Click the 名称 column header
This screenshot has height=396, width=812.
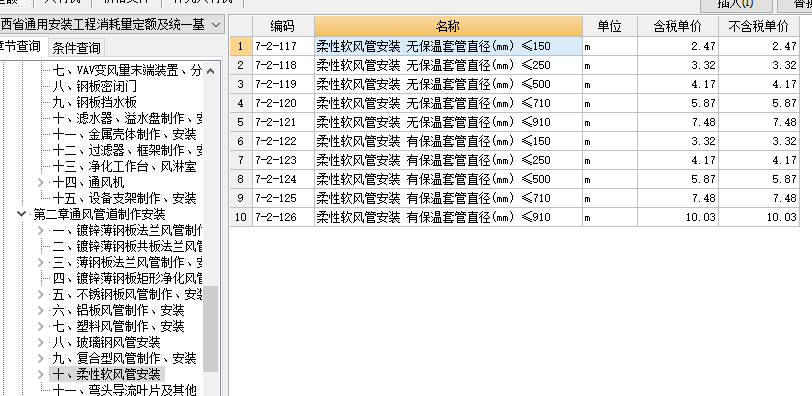[448, 26]
